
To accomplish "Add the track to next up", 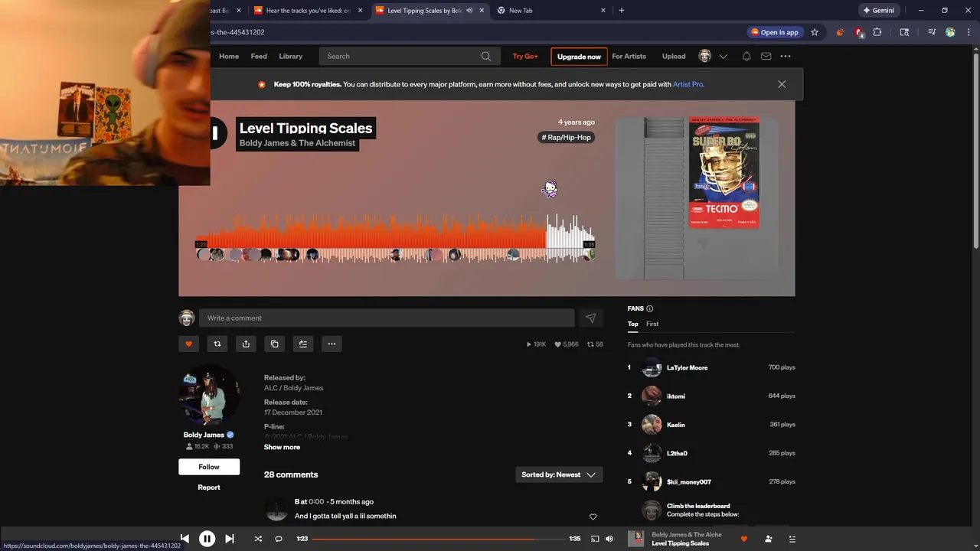I will 303,344.
